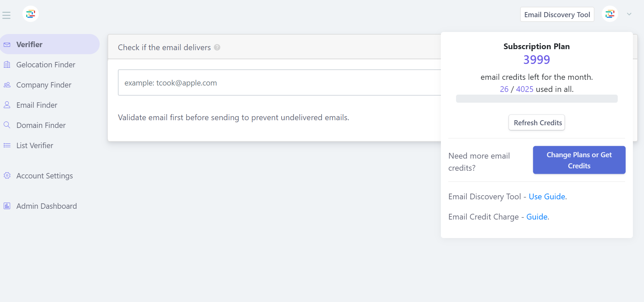The height and width of the screenshot is (302, 644).
Task: Click the list icon for List Verifier
Action: click(x=7, y=145)
